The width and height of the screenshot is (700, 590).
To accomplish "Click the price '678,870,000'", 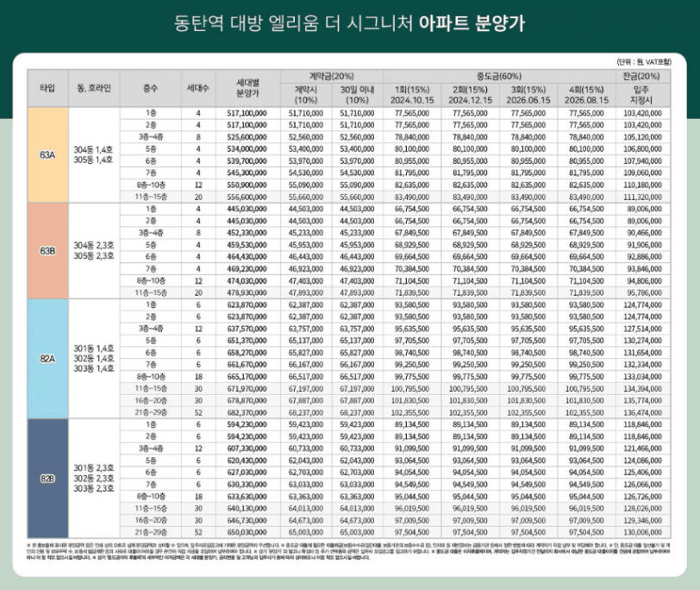I will pyautogui.click(x=247, y=400).
